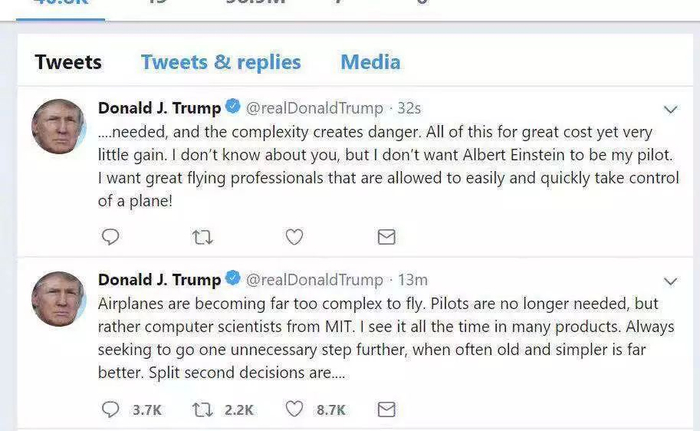Retweet the 32s tweet about pilots
700x431 pixels.
202,237
